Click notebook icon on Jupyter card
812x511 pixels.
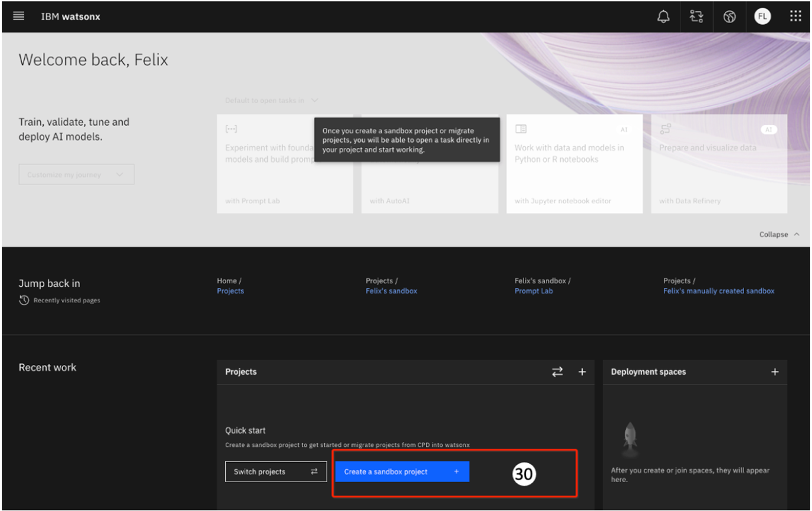pos(521,129)
